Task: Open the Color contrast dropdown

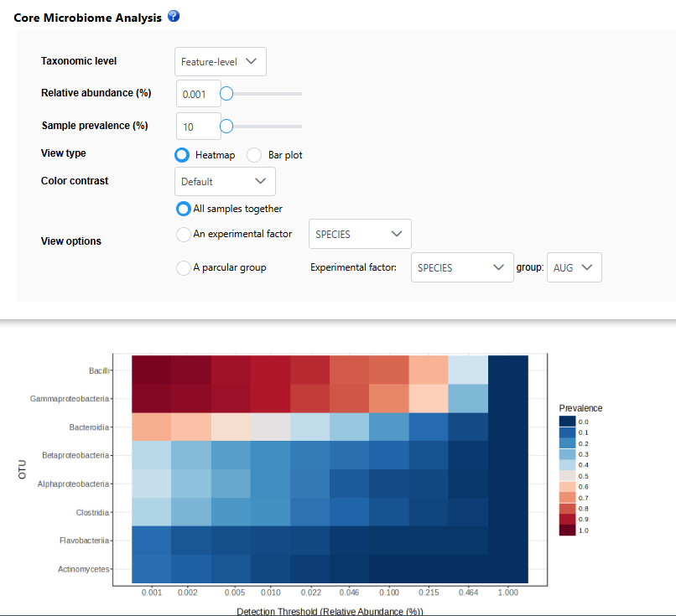Action: point(225,181)
